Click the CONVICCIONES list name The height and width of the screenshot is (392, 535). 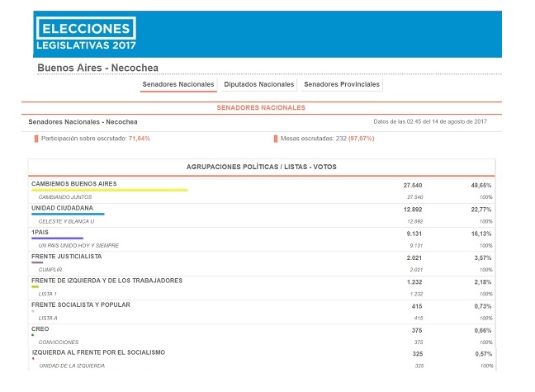click(x=59, y=342)
